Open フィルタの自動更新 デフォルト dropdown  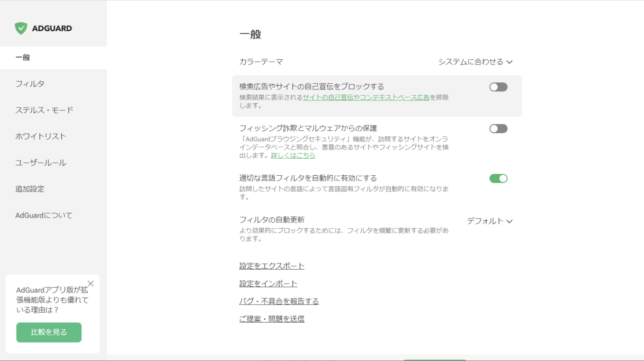click(x=490, y=221)
